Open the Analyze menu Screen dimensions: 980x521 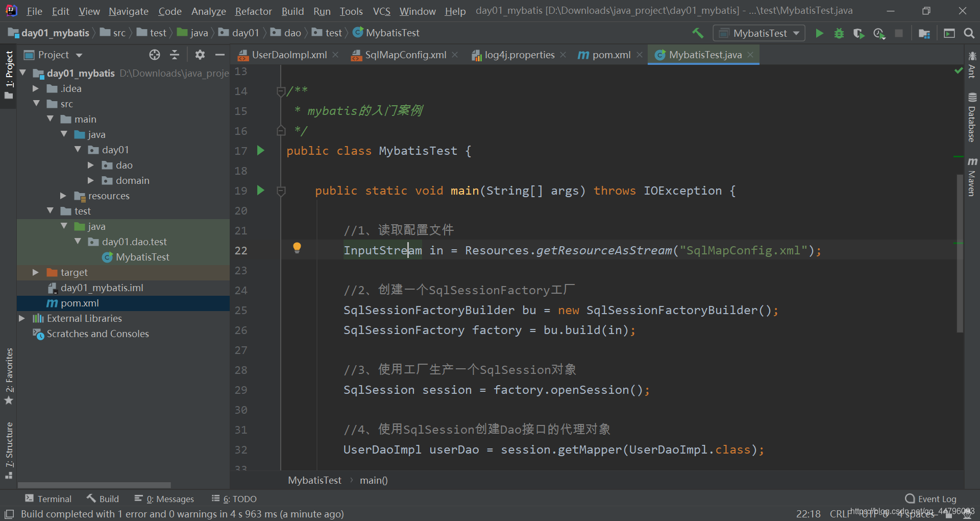point(209,11)
